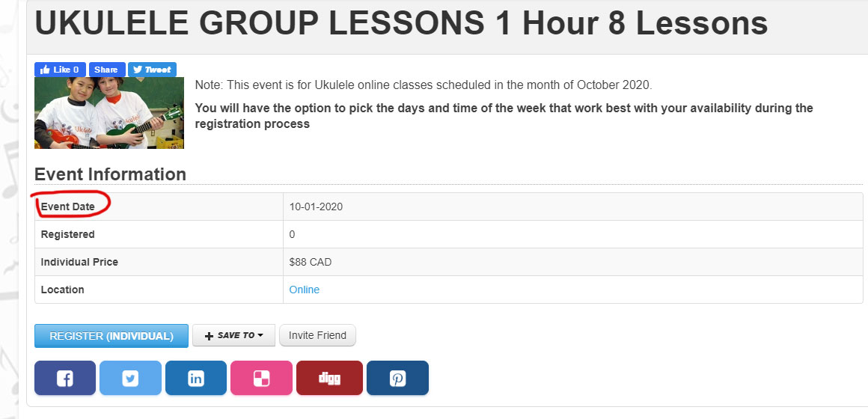This screenshot has width=868, height=419.
Task: Tweet this event
Action: pos(152,70)
